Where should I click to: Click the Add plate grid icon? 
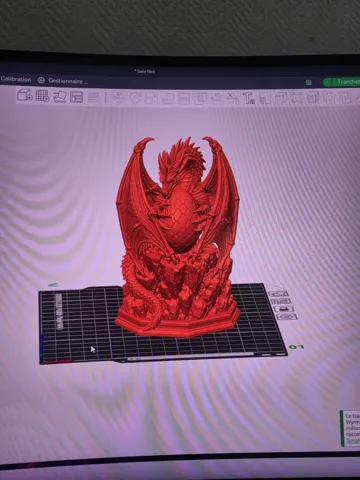click(x=42, y=96)
